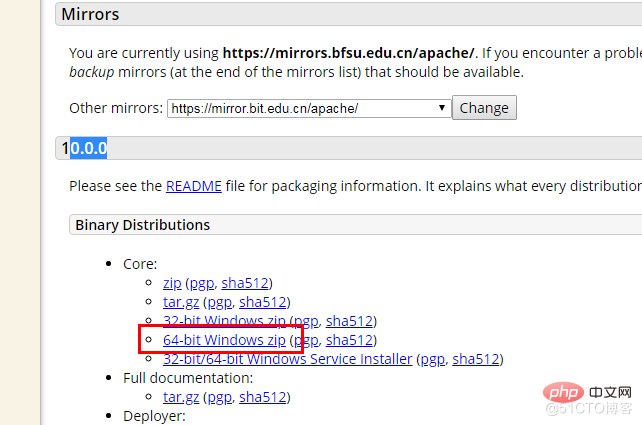Click the php 中文网 logo watermark

pos(588,393)
